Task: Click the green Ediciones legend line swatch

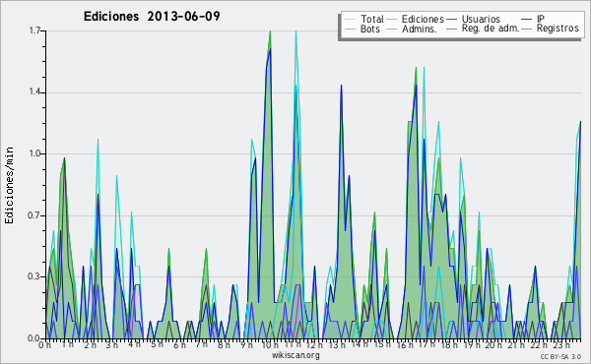Action: [x=392, y=20]
